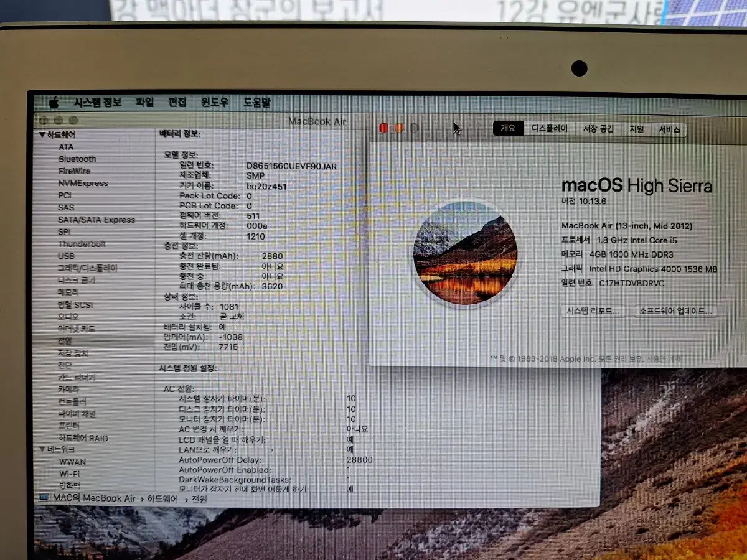Select NVMExpress in the sidebar
This screenshot has width=747, height=560.
(x=83, y=183)
